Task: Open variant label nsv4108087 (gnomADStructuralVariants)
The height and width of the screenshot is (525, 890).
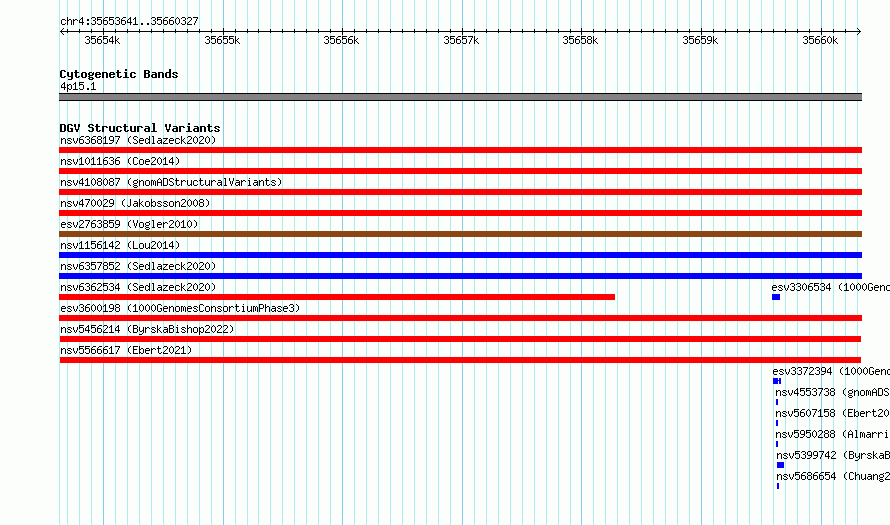Action: click(x=171, y=182)
